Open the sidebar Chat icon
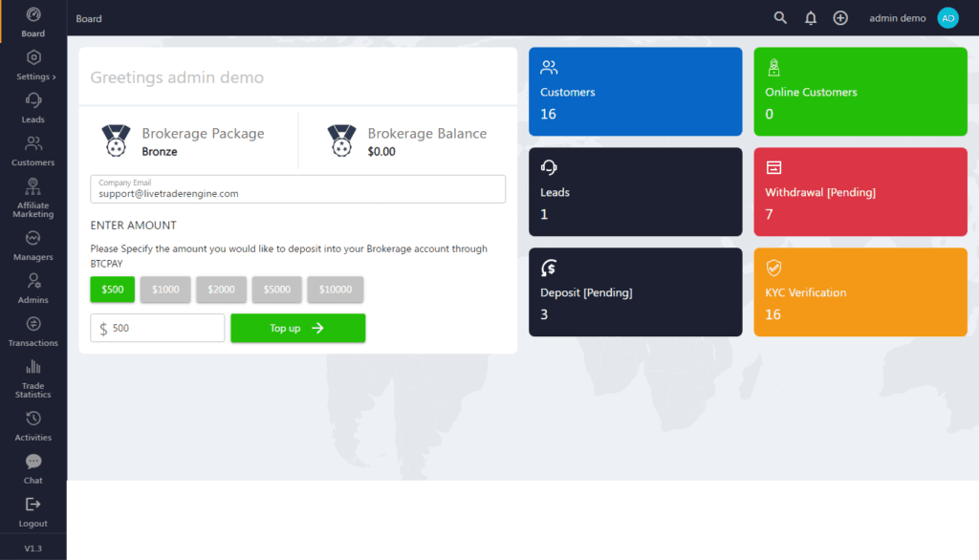Viewport: 979px width, 560px height. (x=33, y=468)
